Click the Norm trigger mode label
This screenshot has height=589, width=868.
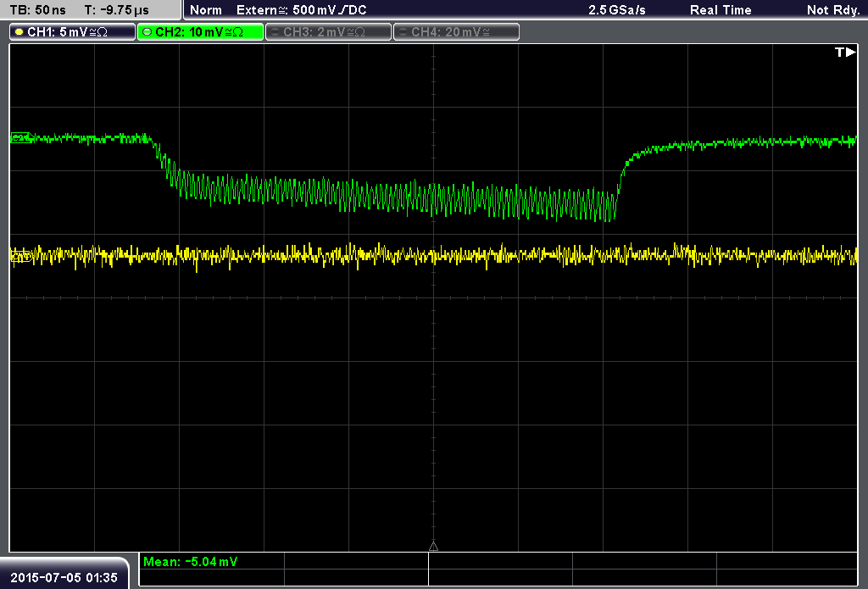(206, 10)
